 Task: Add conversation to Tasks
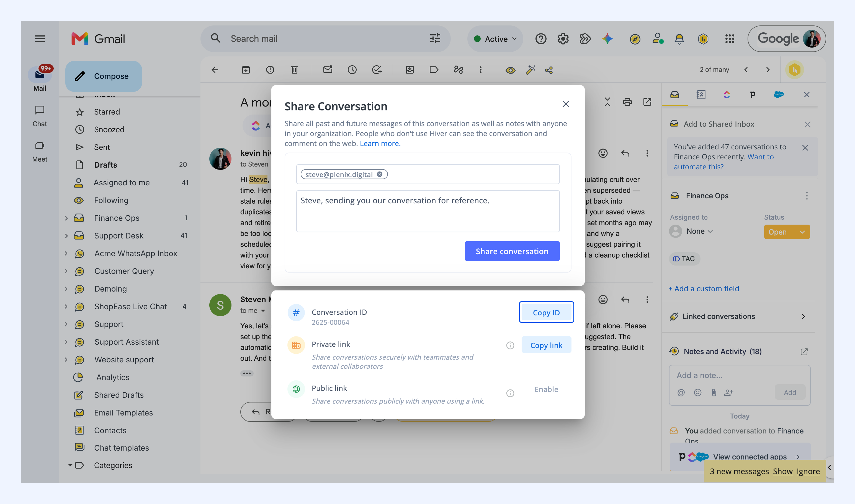(x=377, y=70)
